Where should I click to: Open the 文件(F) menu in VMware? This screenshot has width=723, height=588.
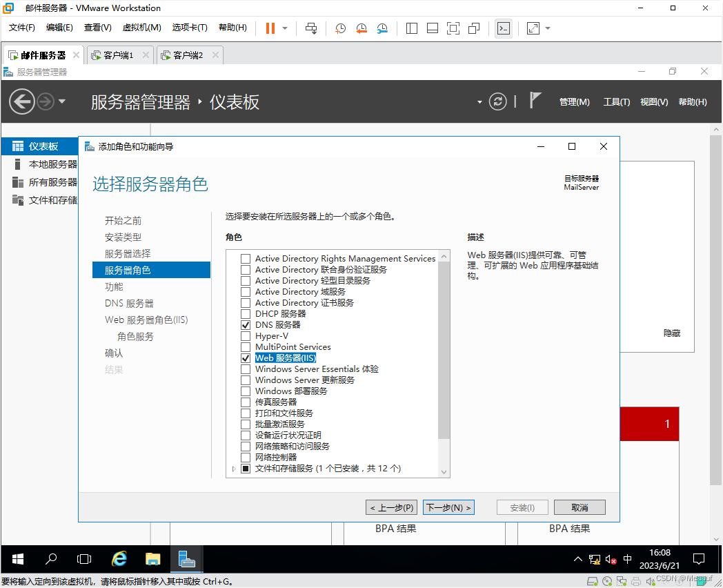(x=21, y=28)
